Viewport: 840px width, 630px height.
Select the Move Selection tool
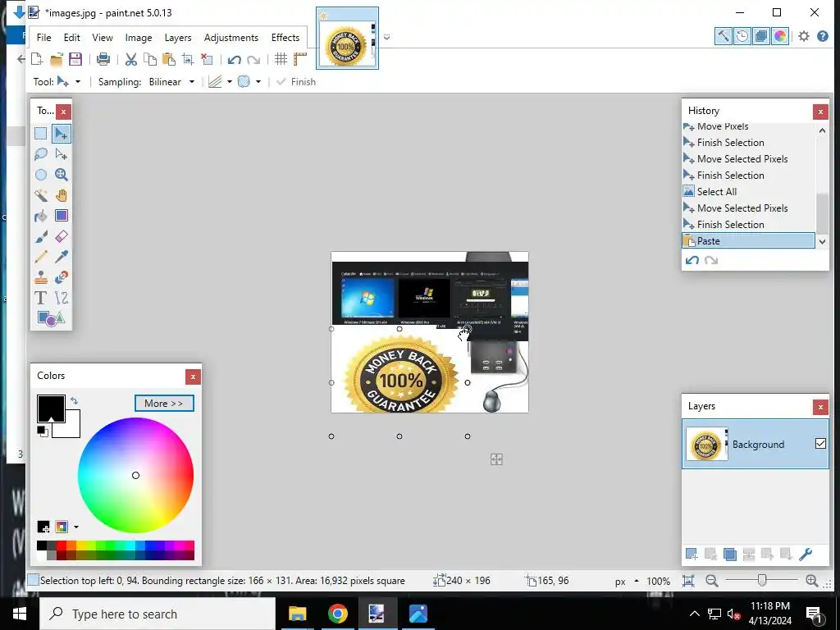[x=61, y=154]
